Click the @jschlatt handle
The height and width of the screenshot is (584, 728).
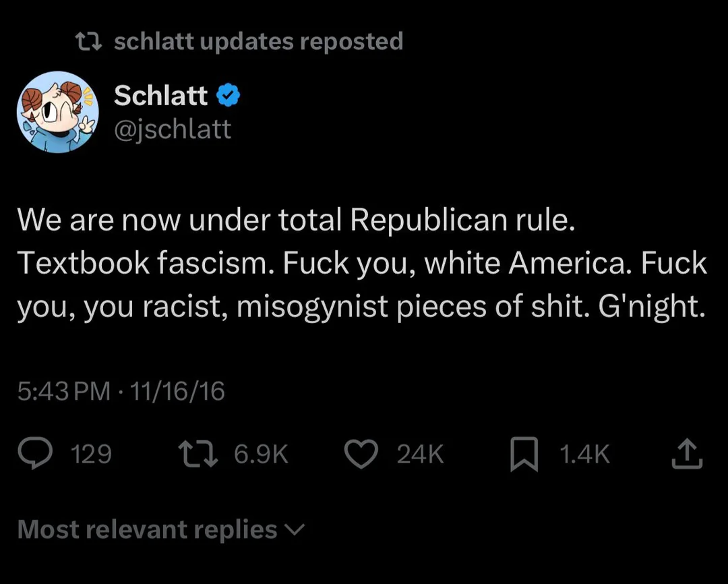click(x=173, y=128)
